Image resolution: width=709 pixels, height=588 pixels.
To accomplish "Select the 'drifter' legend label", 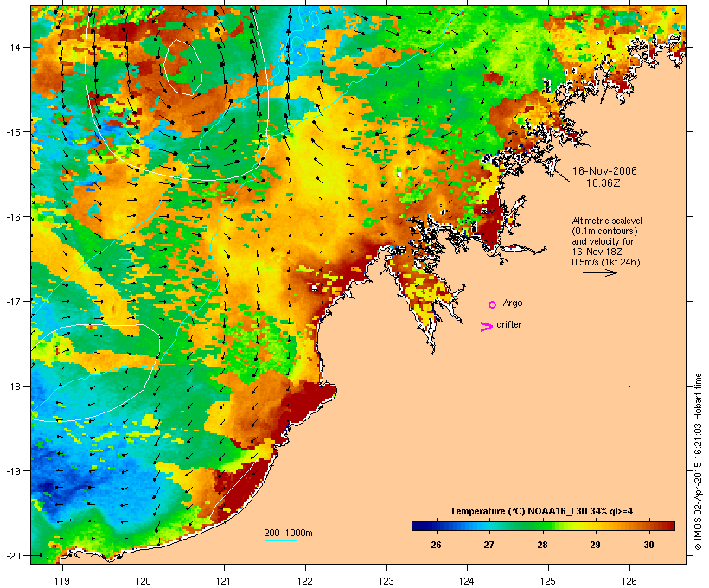I will click(x=508, y=324).
